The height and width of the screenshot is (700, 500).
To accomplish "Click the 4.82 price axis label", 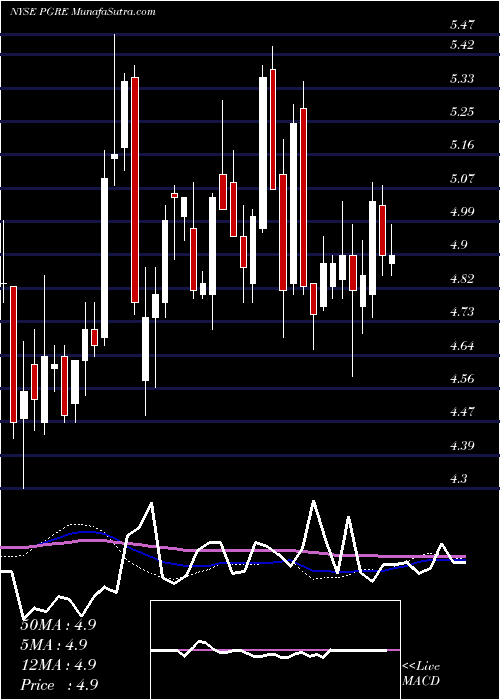I will point(462,279).
